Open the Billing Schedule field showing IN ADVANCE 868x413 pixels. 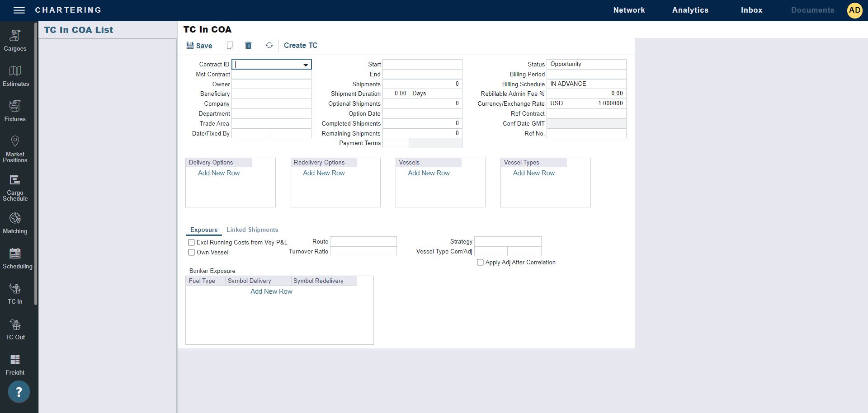click(586, 84)
